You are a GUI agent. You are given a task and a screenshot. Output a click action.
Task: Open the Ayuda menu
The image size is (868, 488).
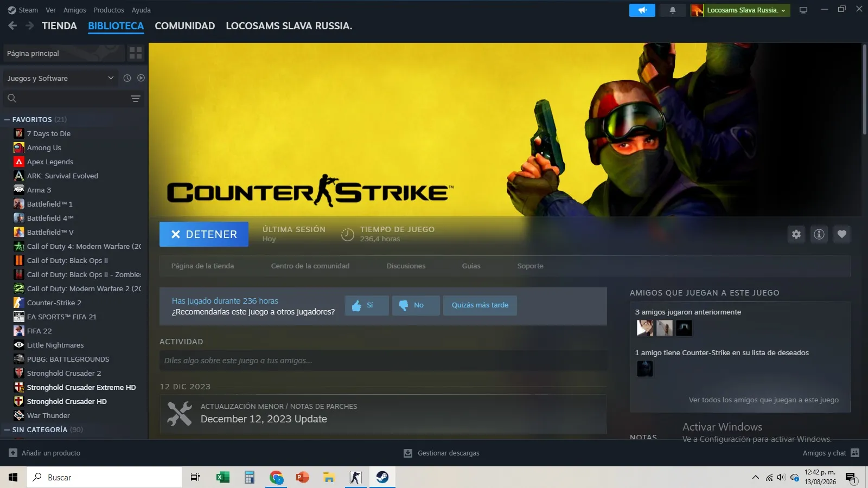pyautogui.click(x=141, y=10)
